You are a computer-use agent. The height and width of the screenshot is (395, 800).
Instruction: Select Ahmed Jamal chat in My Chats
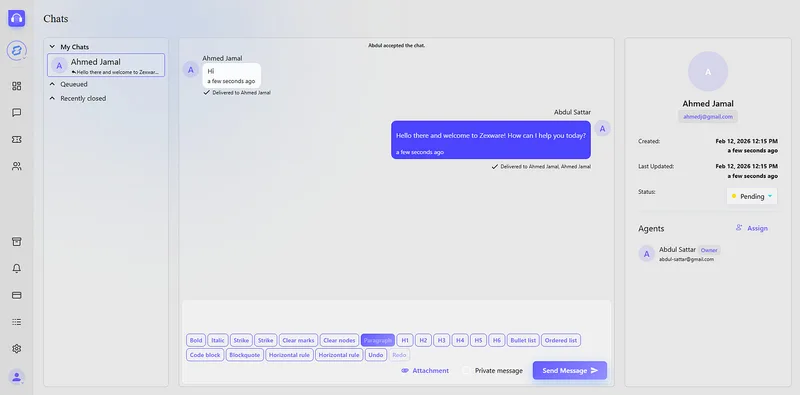106,65
